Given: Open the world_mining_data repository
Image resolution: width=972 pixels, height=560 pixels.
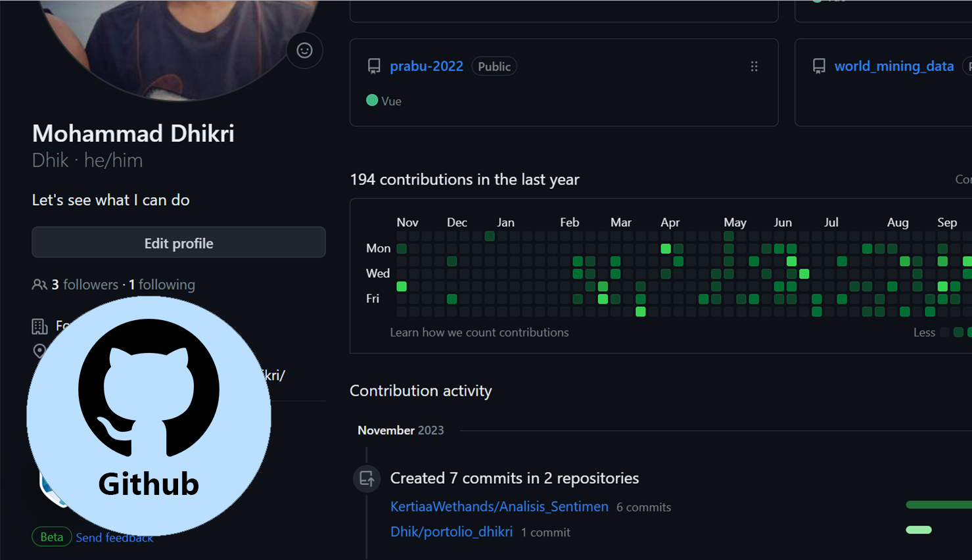Looking at the screenshot, I should [894, 66].
